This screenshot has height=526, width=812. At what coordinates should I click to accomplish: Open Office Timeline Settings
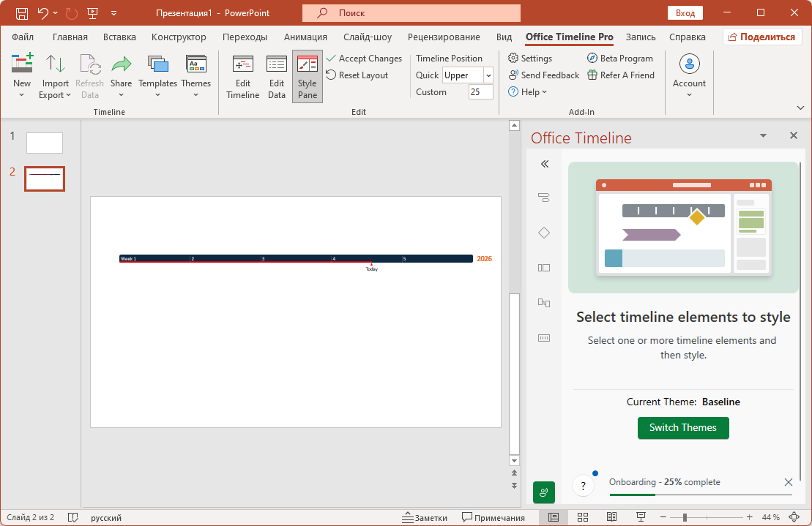[530, 59]
